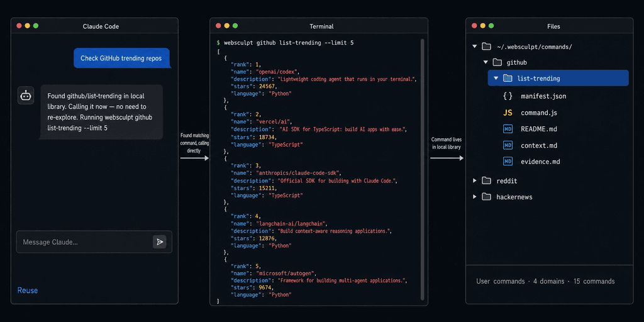The height and width of the screenshot is (322, 644).
Task: Click the Files window title
Action: tap(553, 26)
